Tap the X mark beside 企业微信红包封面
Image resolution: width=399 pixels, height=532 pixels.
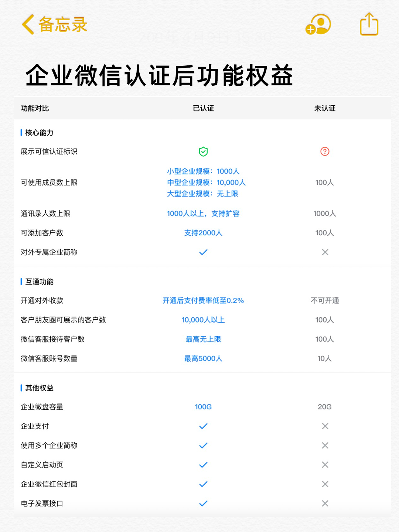pos(324,484)
